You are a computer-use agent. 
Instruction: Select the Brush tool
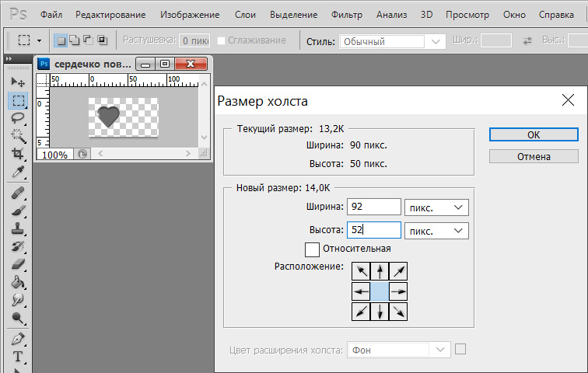(18, 211)
